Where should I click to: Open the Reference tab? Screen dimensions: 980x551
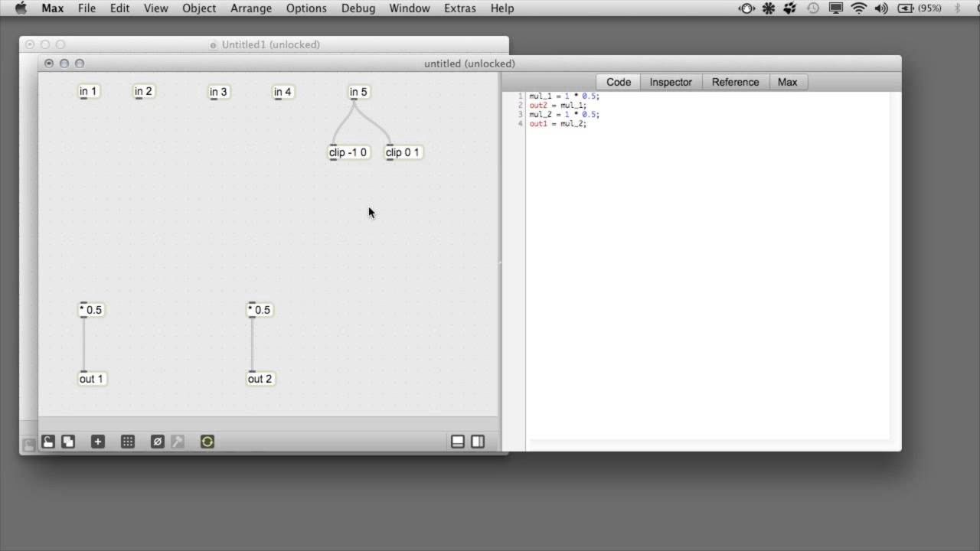735,82
